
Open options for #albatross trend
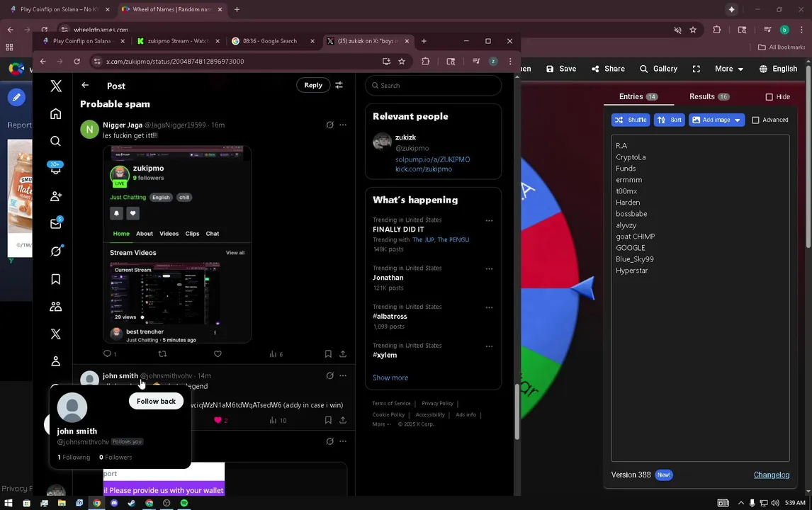[489, 307]
